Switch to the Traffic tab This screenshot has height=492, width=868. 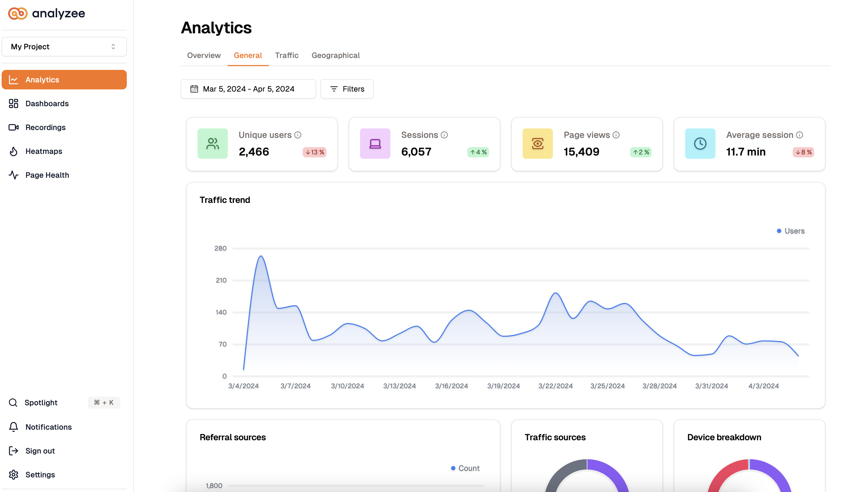287,56
